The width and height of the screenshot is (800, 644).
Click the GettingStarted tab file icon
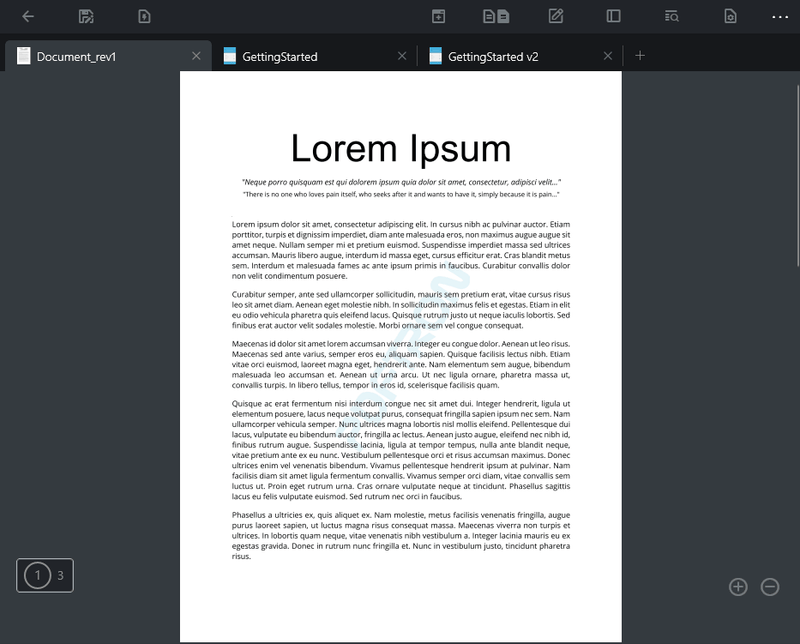pyautogui.click(x=230, y=56)
